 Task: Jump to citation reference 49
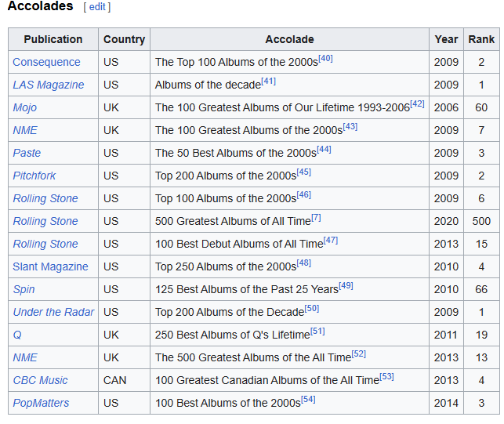click(x=346, y=286)
